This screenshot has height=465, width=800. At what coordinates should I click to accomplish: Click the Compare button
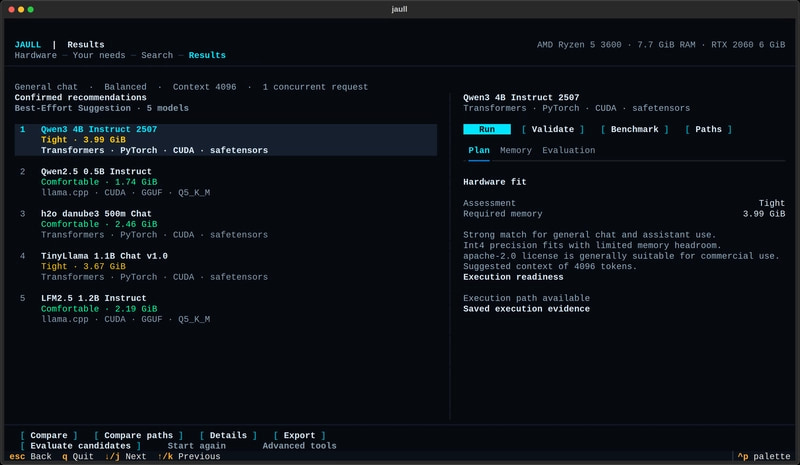pyautogui.click(x=48, y=435)
